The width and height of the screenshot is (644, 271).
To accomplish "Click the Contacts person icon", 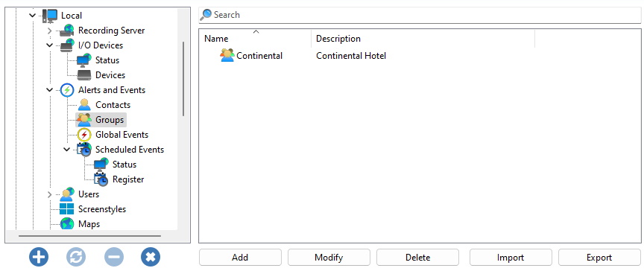I will point(84,105).
